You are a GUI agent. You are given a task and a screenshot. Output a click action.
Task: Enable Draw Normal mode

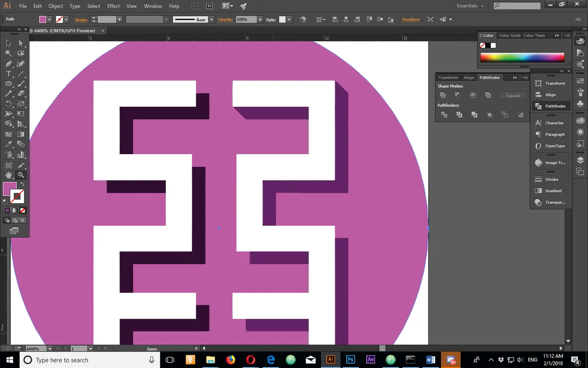(7, 220)
